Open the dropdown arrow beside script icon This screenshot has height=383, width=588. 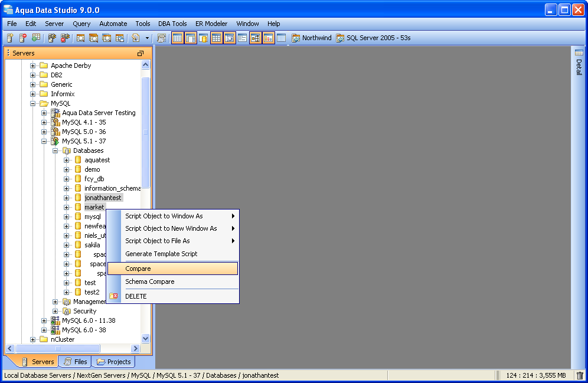click(147, 38)
